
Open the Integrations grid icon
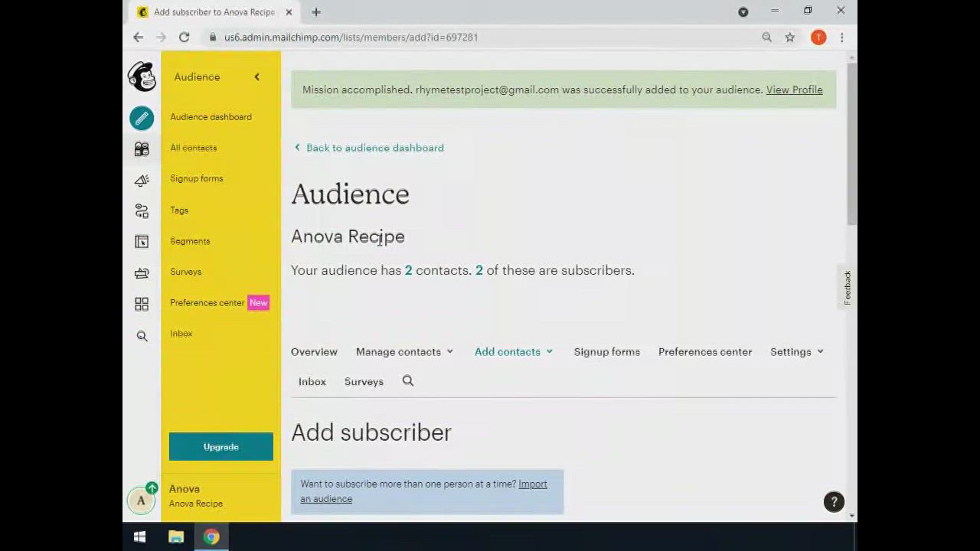142,305
